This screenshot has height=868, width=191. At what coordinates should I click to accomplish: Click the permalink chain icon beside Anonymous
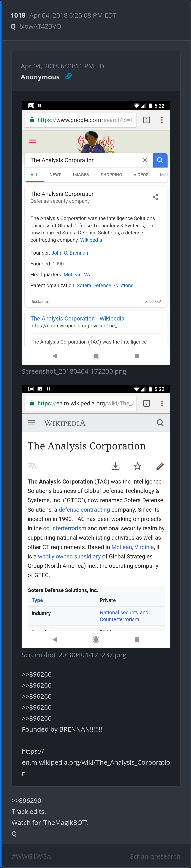68,77
